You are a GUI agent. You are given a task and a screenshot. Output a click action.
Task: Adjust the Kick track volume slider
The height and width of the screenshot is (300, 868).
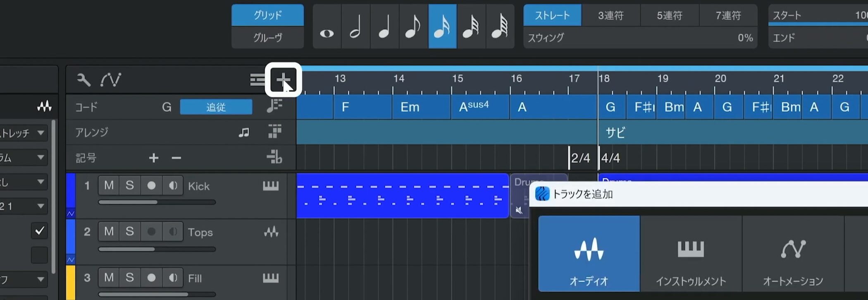tap(157, 202)
